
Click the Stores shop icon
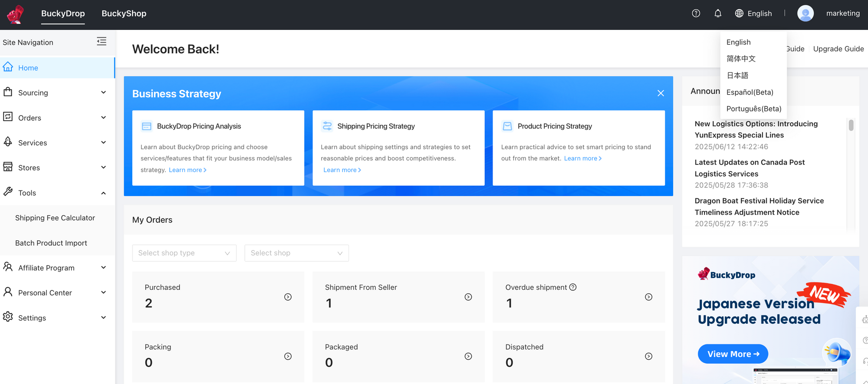(x=8, y=167)
